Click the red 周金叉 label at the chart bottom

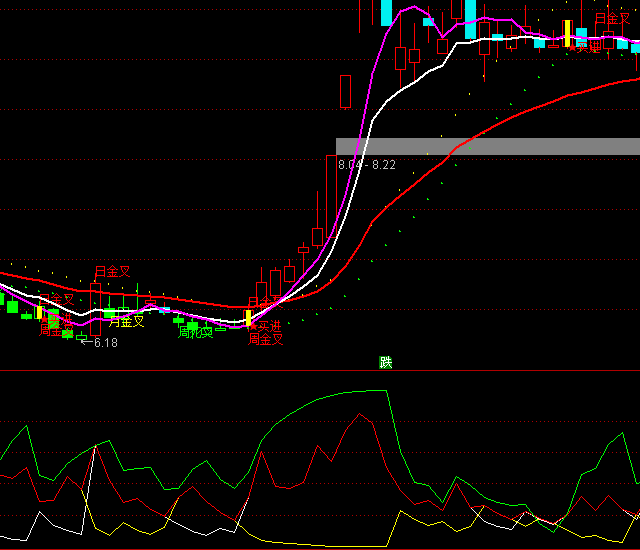[x=266, y=340]
